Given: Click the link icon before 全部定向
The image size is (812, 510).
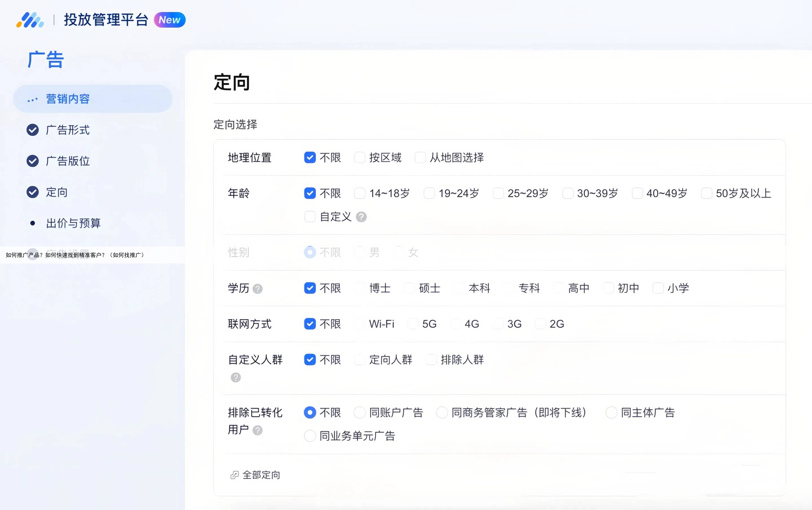Looking at the screenshot, I should (x=234, y=475).
